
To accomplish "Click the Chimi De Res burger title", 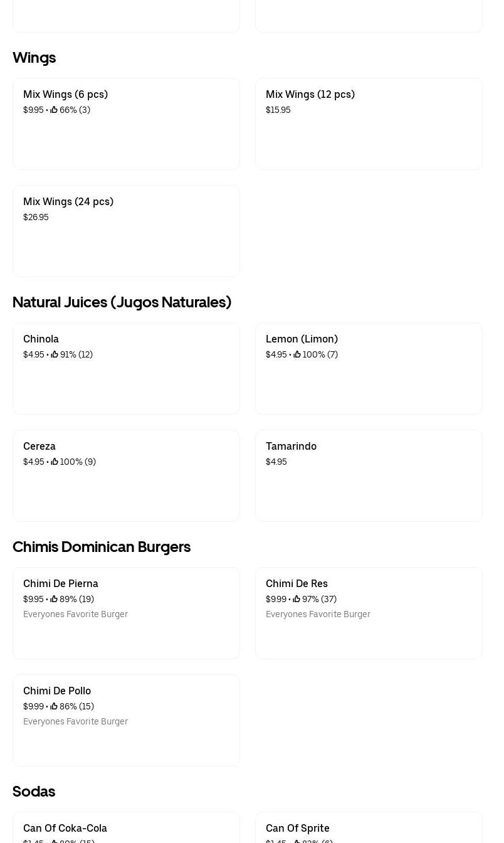I will (x=297, y=583).
